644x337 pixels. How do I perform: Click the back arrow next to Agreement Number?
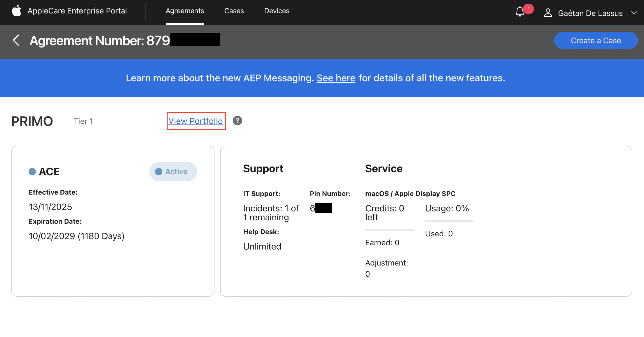[x=16, y=40]
